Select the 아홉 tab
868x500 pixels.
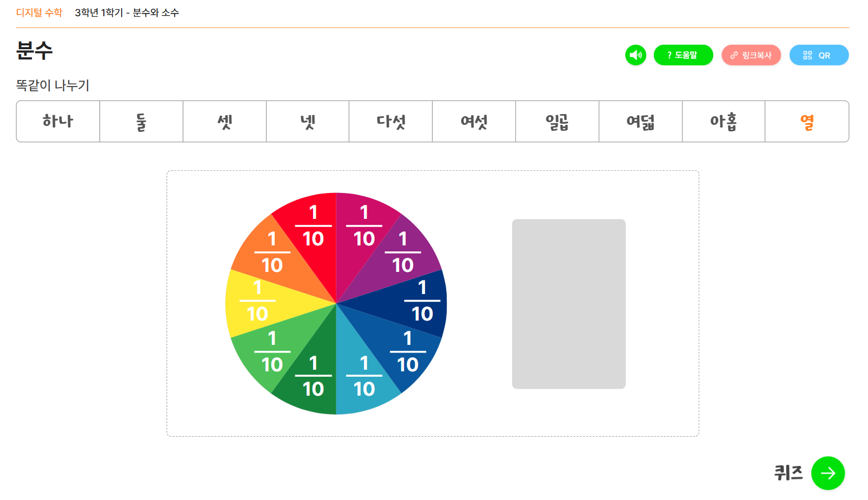(x=724, y=122)
